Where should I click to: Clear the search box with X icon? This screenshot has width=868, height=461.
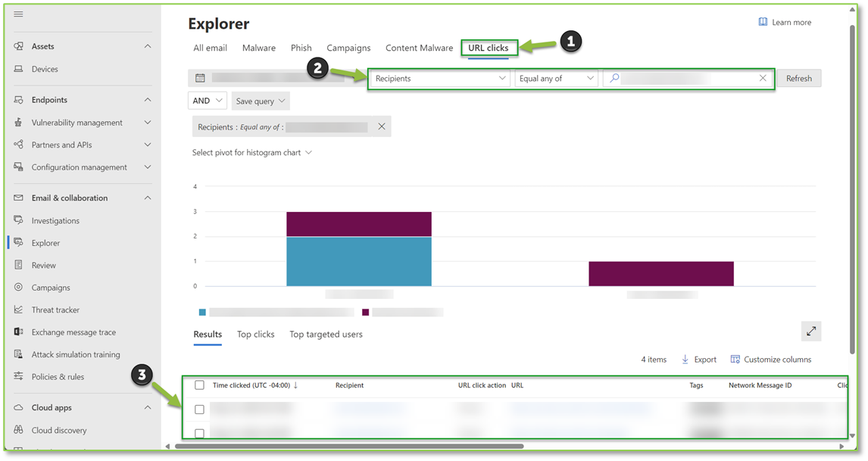[763, 78]
